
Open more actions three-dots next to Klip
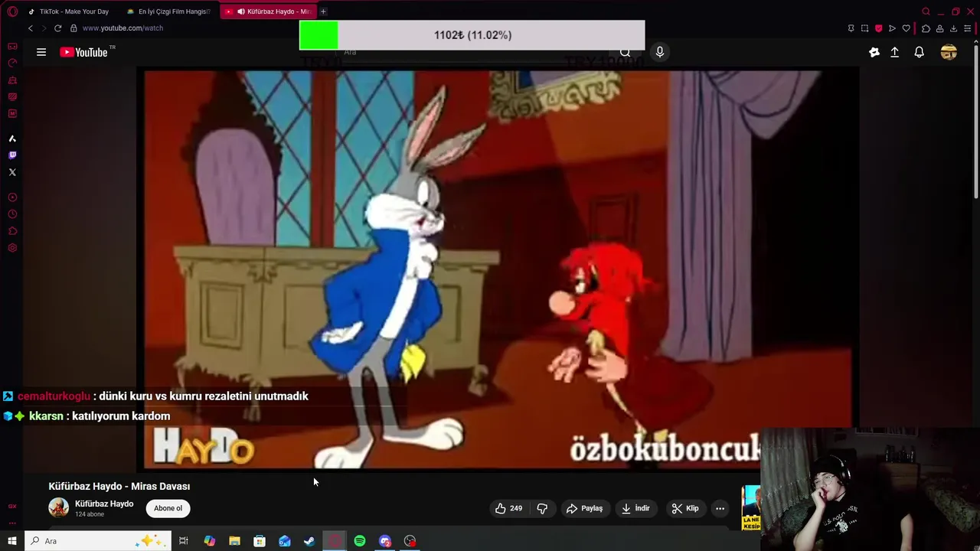[720, 508]
